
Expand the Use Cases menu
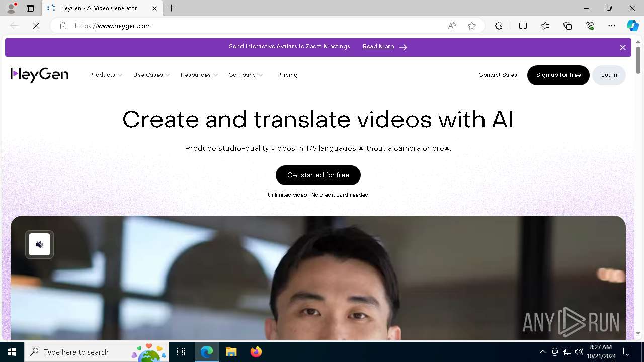(x=151, y=75)
